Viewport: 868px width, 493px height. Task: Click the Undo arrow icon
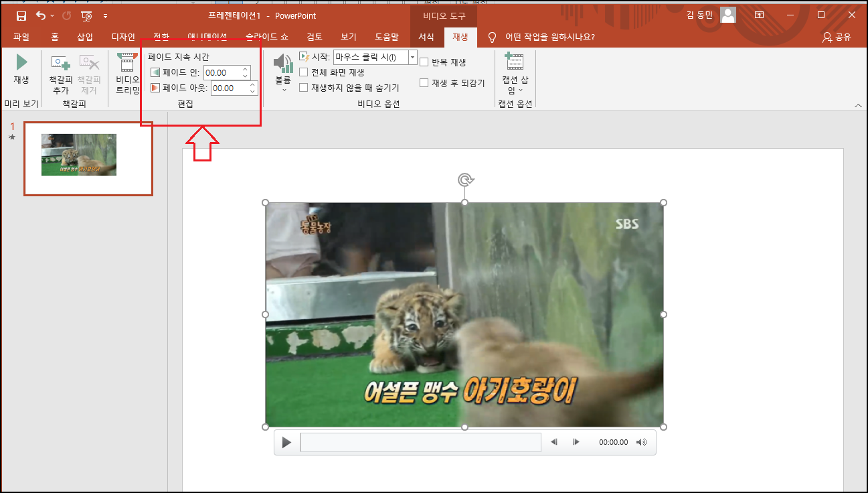[41, 15]
